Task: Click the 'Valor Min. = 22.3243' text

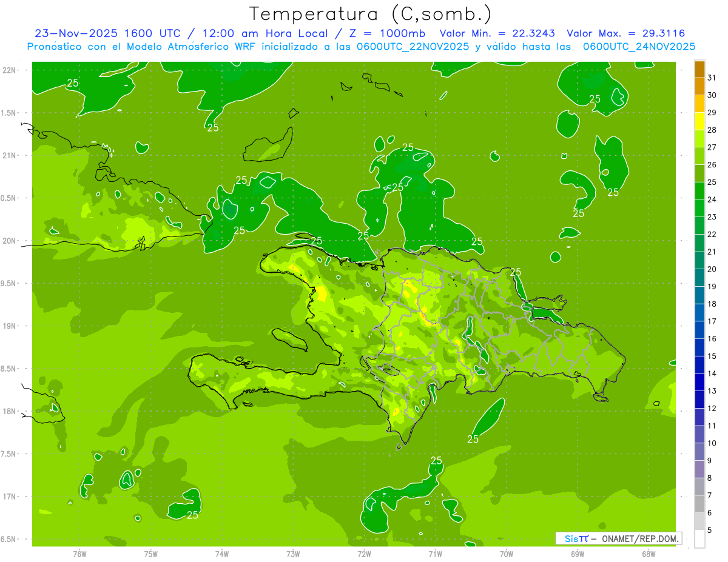Action: pos(497,33)
